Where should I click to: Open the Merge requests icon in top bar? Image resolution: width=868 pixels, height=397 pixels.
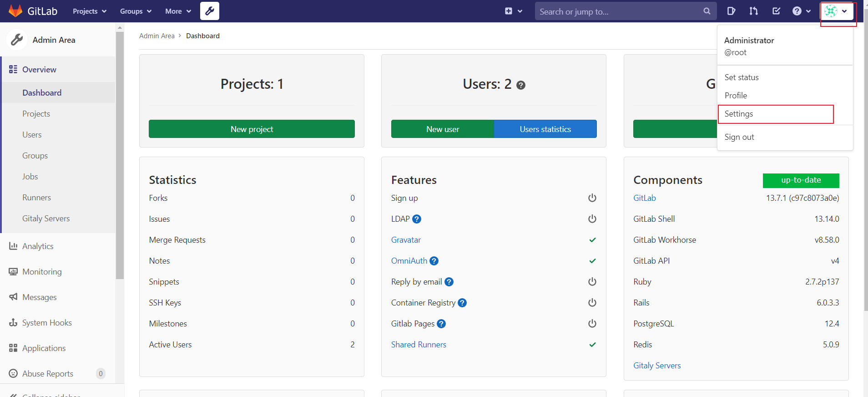coord(754,11)
